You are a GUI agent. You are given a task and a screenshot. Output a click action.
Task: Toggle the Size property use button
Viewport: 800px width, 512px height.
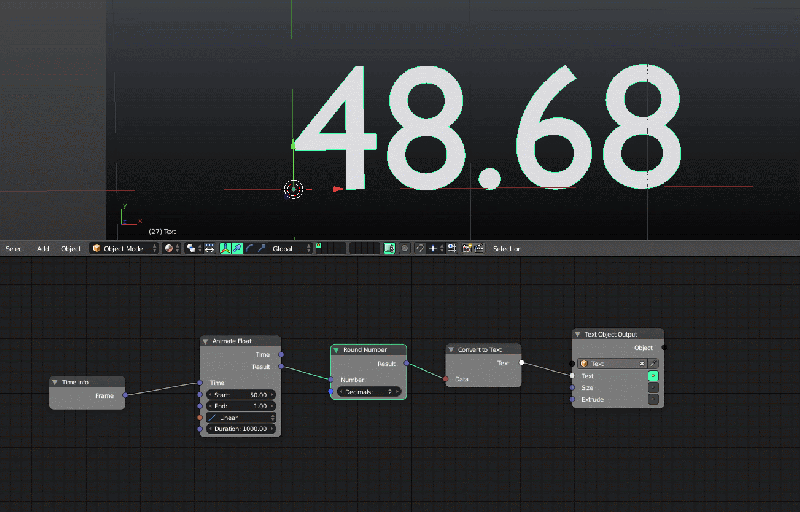(653, 388)
